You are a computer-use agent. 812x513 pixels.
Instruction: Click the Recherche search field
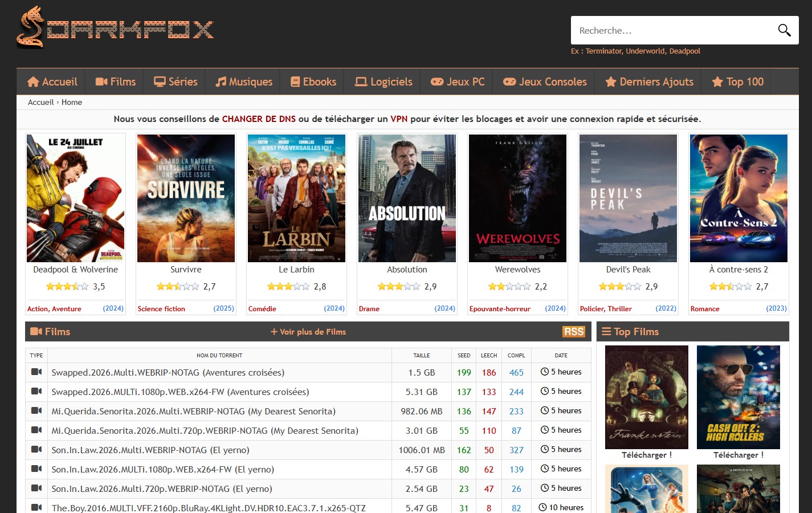(674, 30)
